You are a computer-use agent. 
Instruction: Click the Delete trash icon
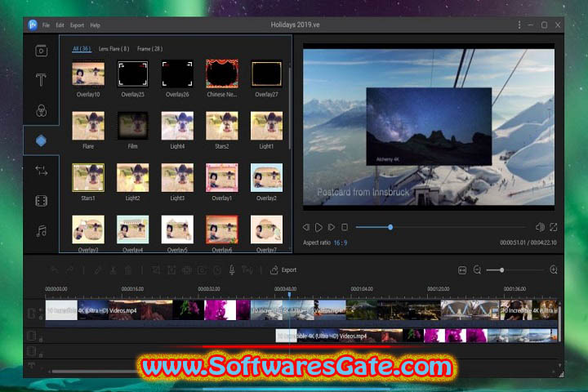(x=128, y=269)
